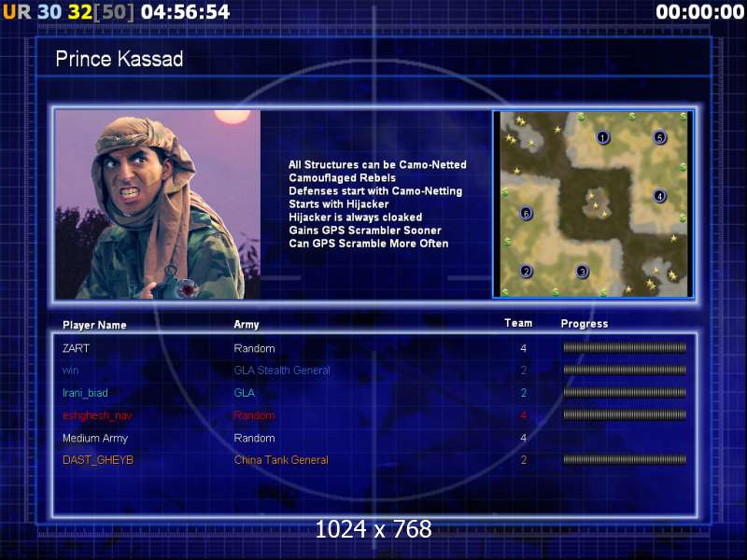
Task: Click 'Can GPS Scramble More Often' text
Action: point(368,244)
